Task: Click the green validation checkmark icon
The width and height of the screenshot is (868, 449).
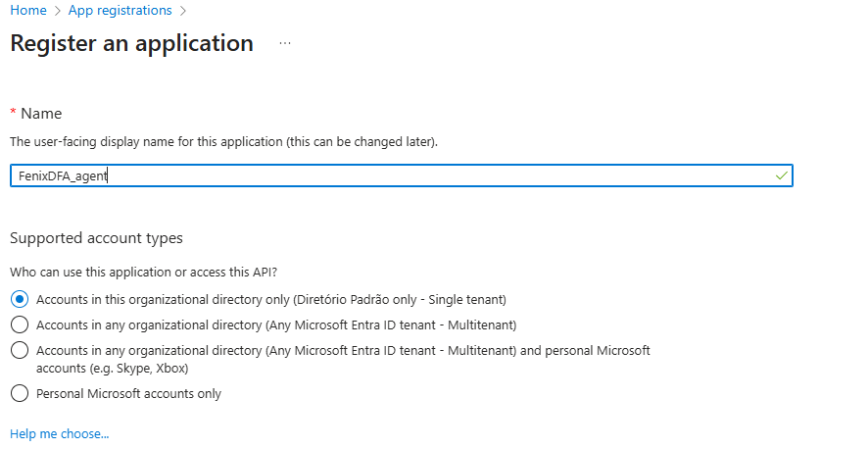Action: pos(781,175)
